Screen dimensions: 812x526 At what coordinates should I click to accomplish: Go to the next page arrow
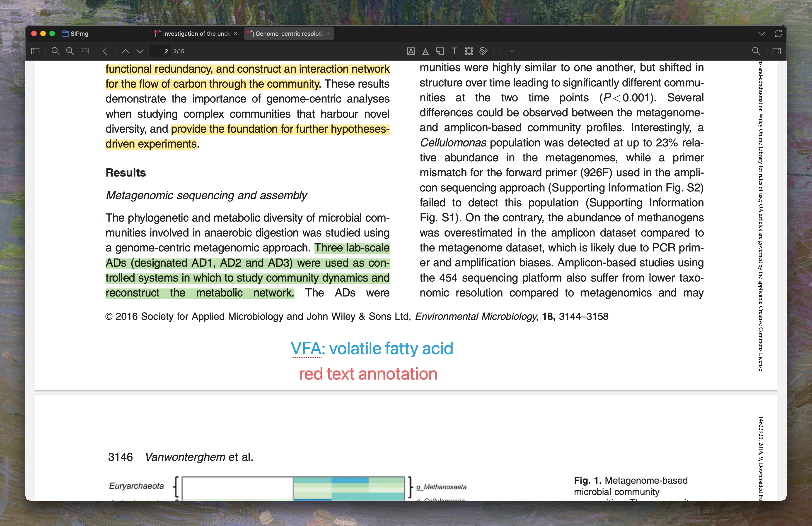click(x=140, y=51)
